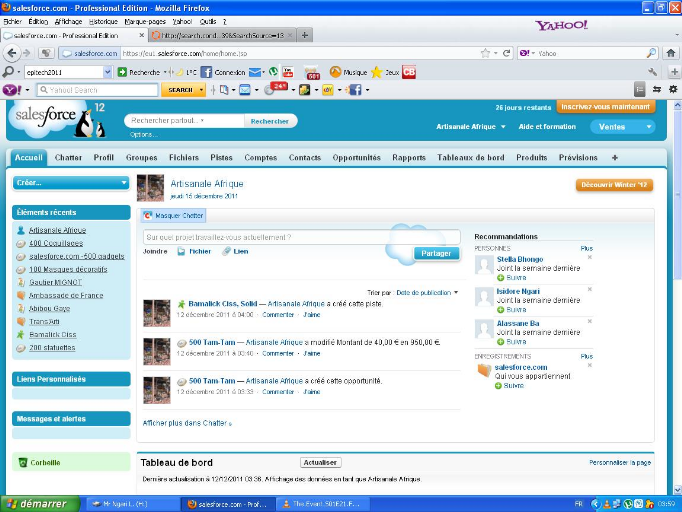Click the Windows démarrer start button
This screenshot has width=682, height=512.
[x=35, y=504]
